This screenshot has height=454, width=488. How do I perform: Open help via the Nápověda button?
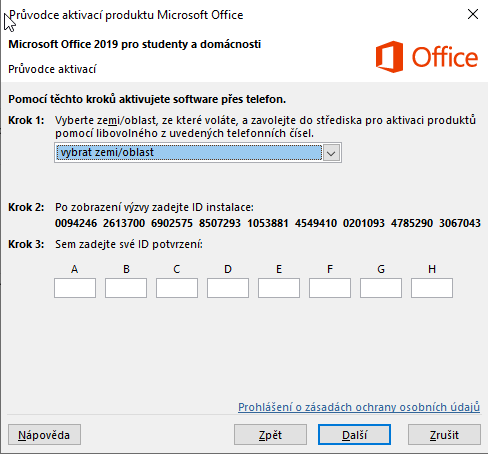click(44, 435)
